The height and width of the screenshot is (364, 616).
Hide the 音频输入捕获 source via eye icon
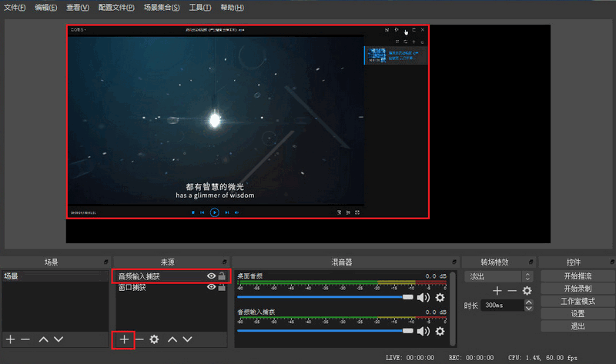(x=210, y=276)
